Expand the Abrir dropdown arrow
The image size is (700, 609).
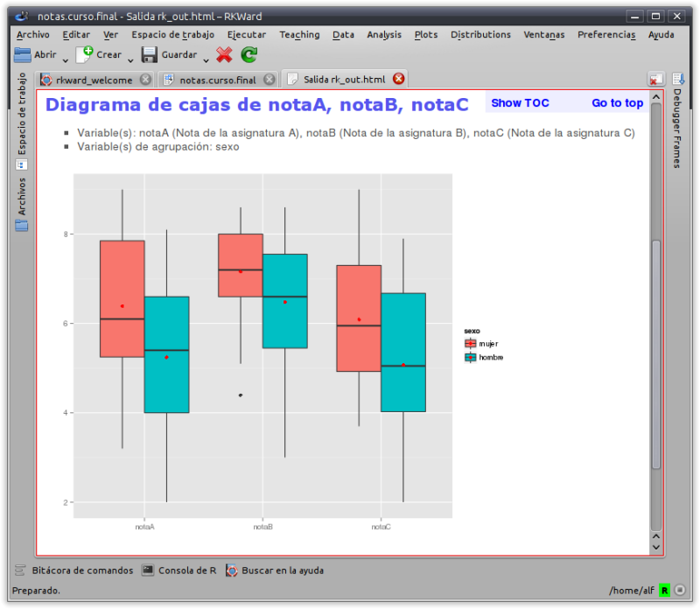pyautogui.click(x=65, y=60)
